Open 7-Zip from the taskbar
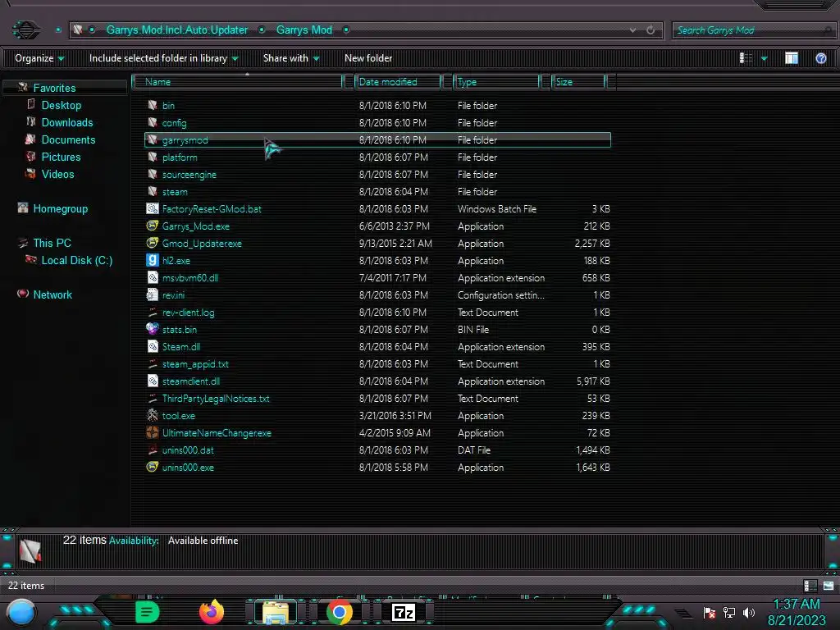This screenshot has height=630, width=840. tap(404, 612)
